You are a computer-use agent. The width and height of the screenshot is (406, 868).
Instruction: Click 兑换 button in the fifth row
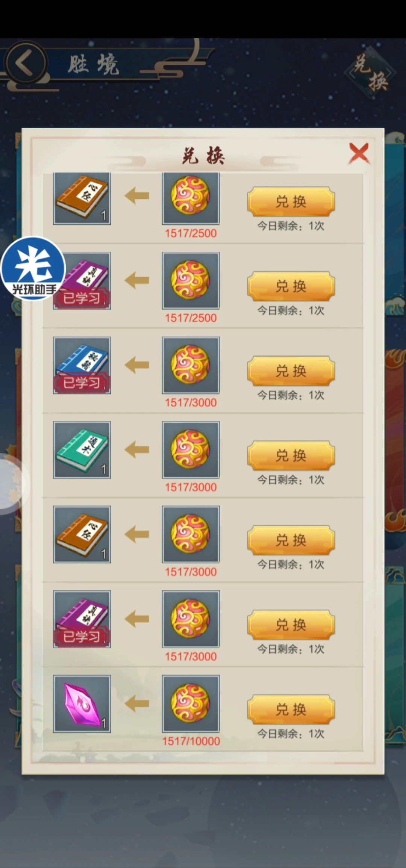tap(291, 540)
